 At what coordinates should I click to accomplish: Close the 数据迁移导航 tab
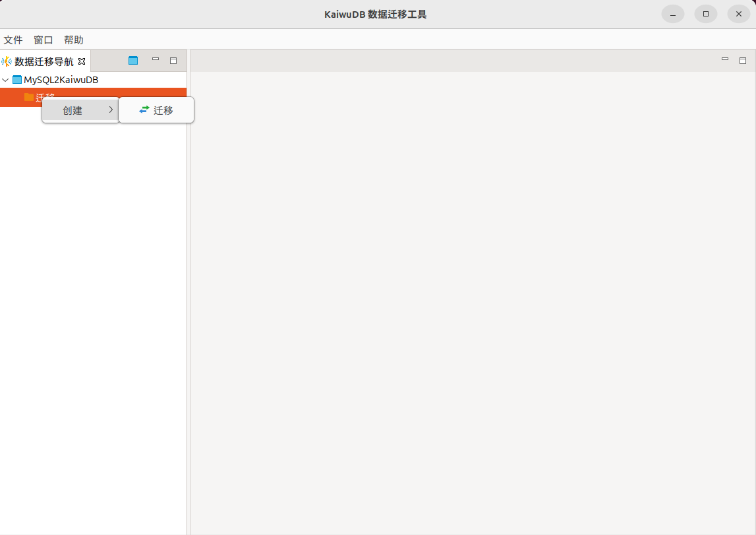(82, 61)
